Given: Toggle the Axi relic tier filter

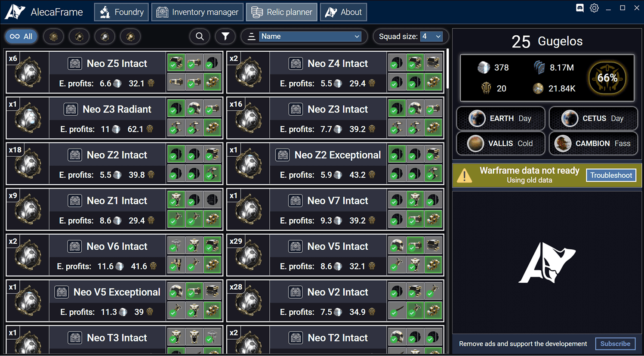Looking at the screenshot, I should coord(130,37).
